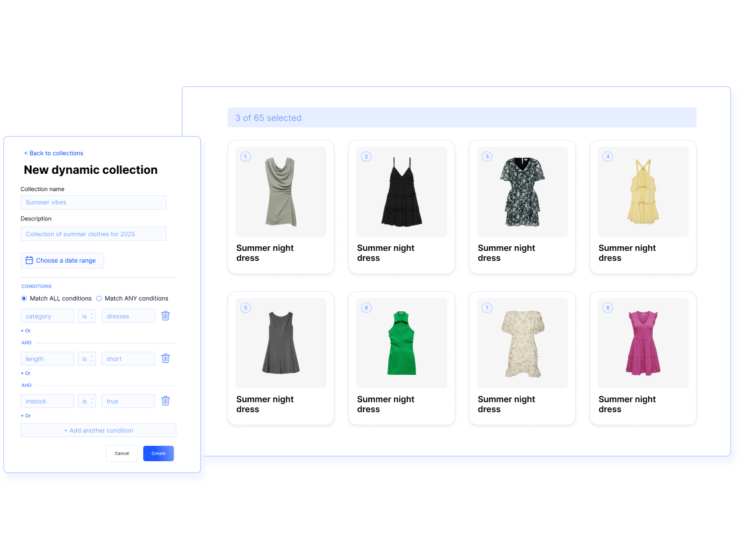Expand the 'is' dropdown on the instock condition
This screenshot has width=749, height=560.
[x=86, y=401]
